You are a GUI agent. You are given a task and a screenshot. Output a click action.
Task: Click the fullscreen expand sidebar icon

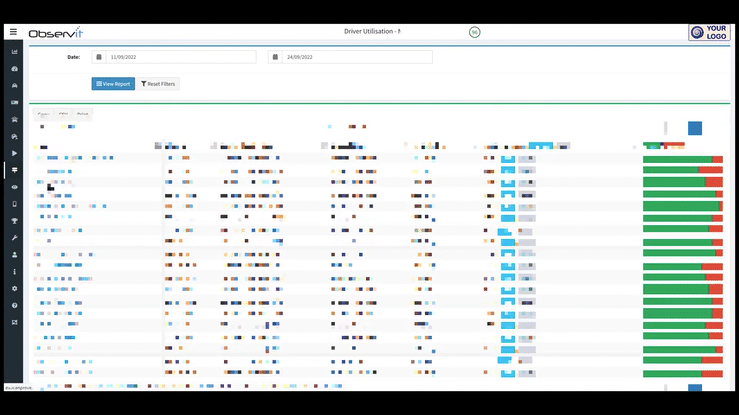[15, 322]
